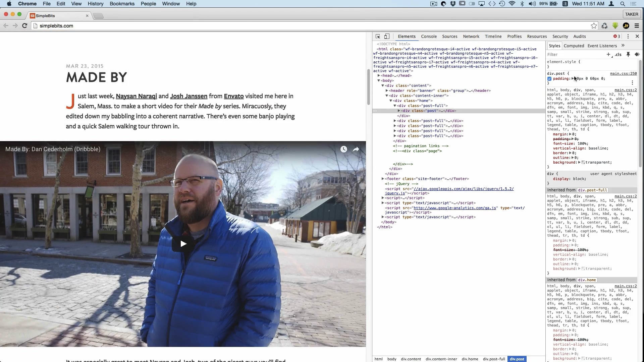Open the Envato link in article

tap(233, 96)
